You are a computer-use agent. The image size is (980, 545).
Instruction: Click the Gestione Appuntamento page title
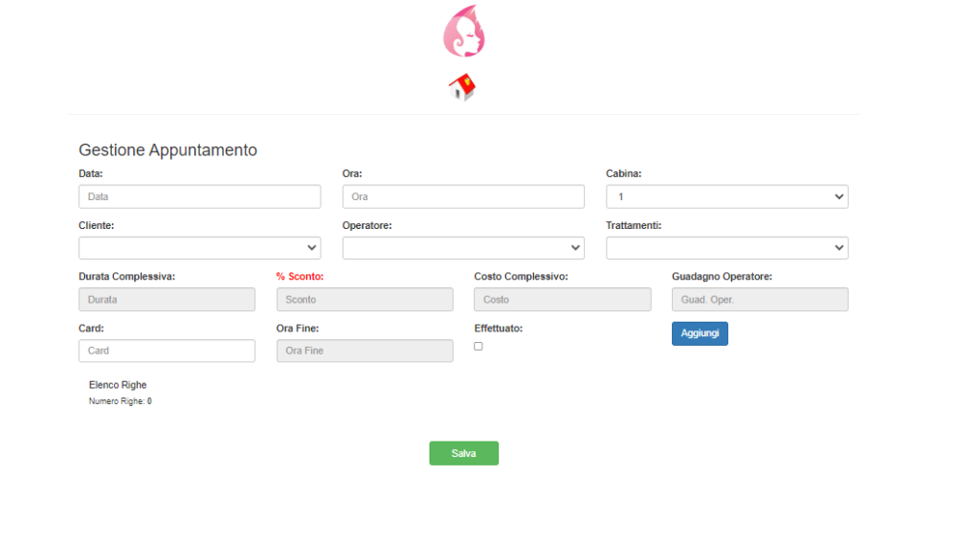tap(167, 150)
